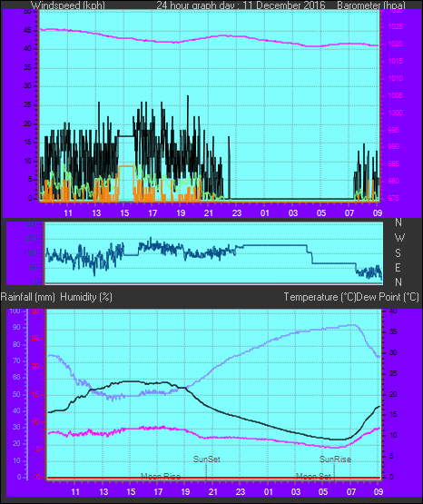Click the 'Windspeed (kph)' axis title
The width and height of the screenshot is (423, 504).
click(68, 5)
